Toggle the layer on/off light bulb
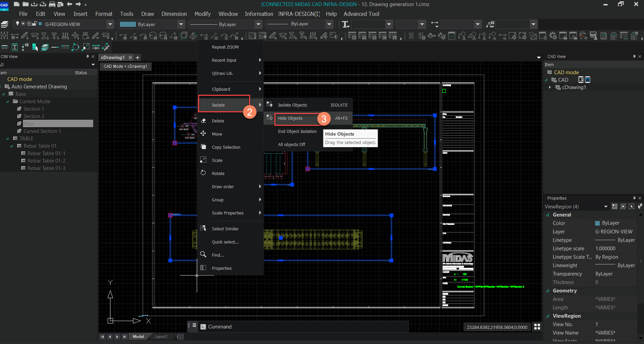 point(18,24)
